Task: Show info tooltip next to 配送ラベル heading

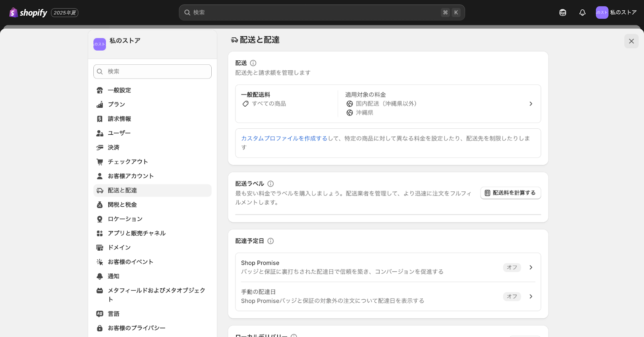Action: coord(270,184)
